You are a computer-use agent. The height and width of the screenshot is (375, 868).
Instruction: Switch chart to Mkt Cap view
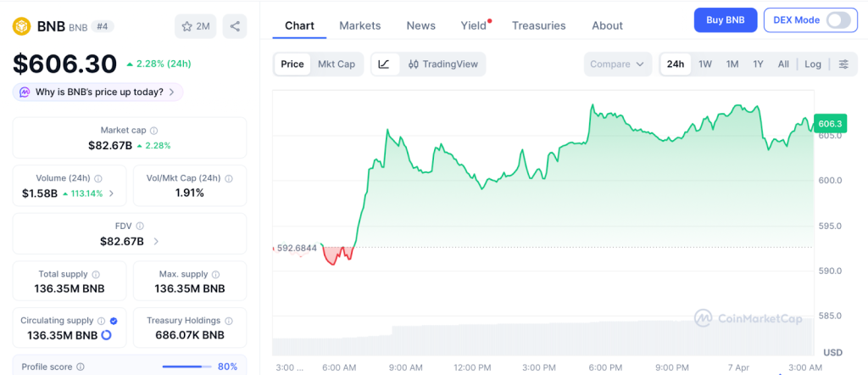pyautogui.click(x=337, y=64)
